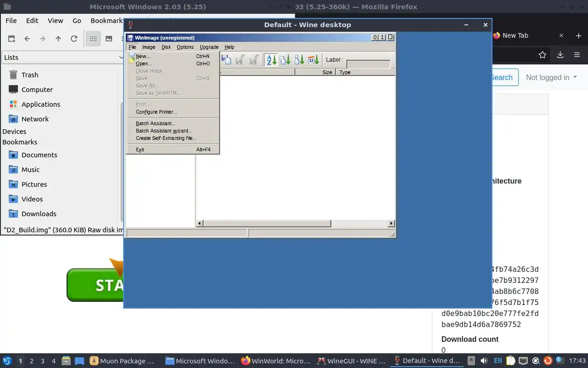Reload the file manager folder view
Image resolution: width=588 pixels, height=368 pixels.
(74, 39)
